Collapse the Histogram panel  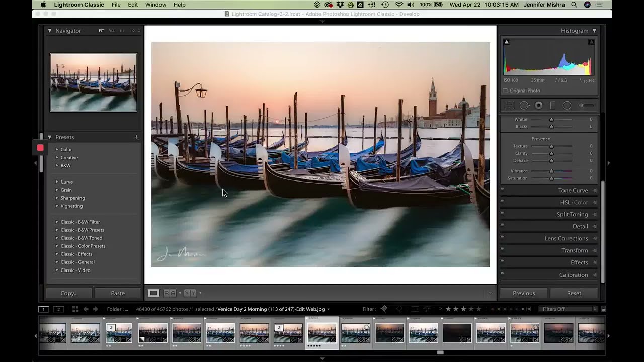pyautogui.click(x=594, y=31)
